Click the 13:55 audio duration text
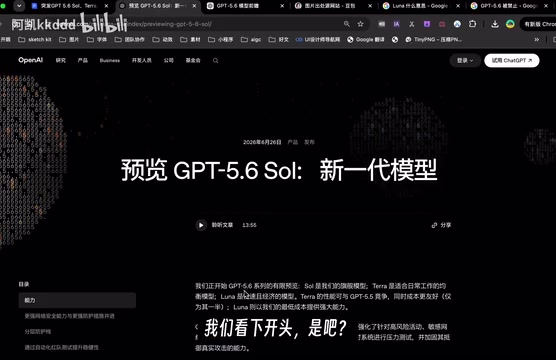Screen dimensions: 556x360 coord(249,225)
